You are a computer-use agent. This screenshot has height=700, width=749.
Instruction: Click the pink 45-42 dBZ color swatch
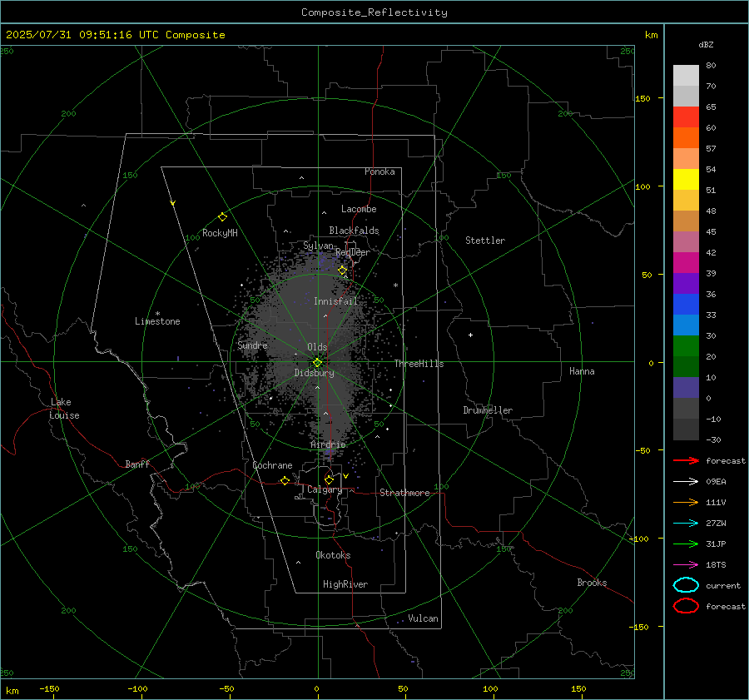click(x=686, y=241)
